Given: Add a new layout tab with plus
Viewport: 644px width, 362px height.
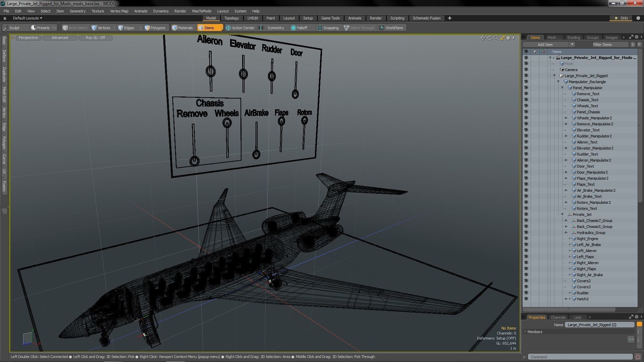Looking at the screenshot, I should pyautogui.click(x=450, y=18).
